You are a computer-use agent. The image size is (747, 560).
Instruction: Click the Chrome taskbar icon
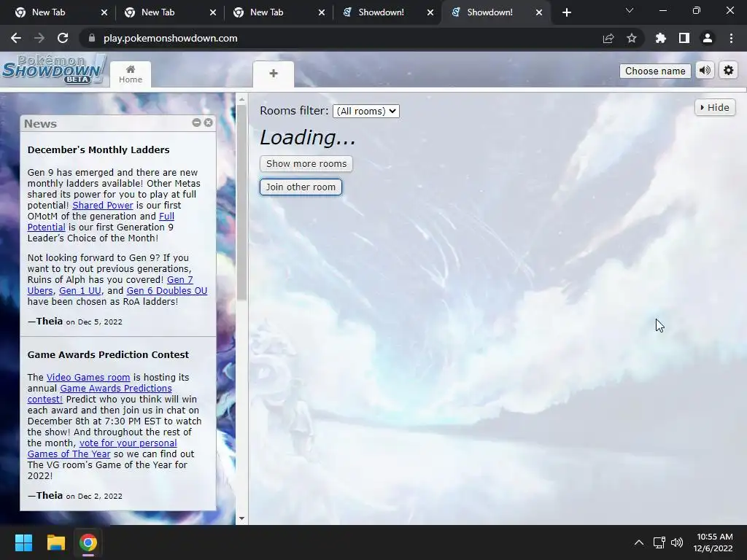(x=88, y=542)
